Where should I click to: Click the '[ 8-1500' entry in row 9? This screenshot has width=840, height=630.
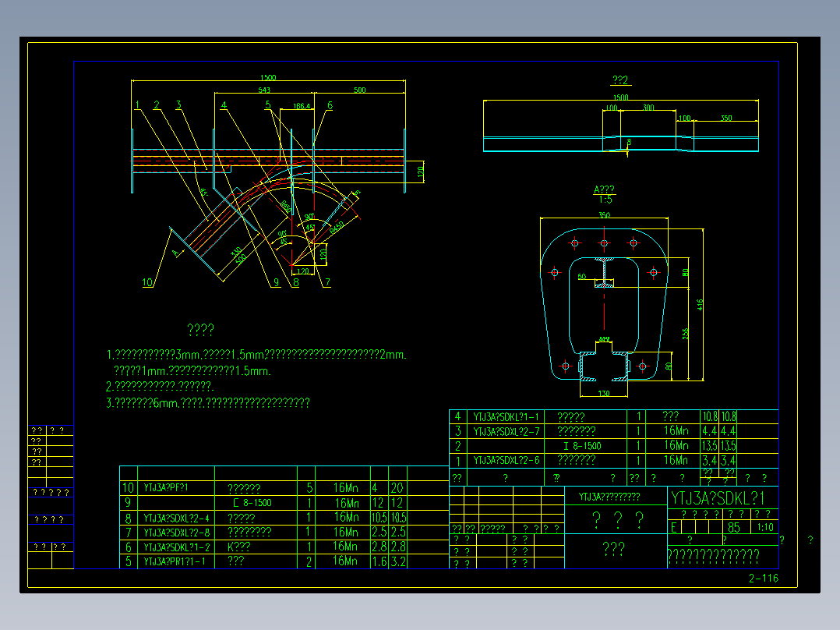coord(252,503)
